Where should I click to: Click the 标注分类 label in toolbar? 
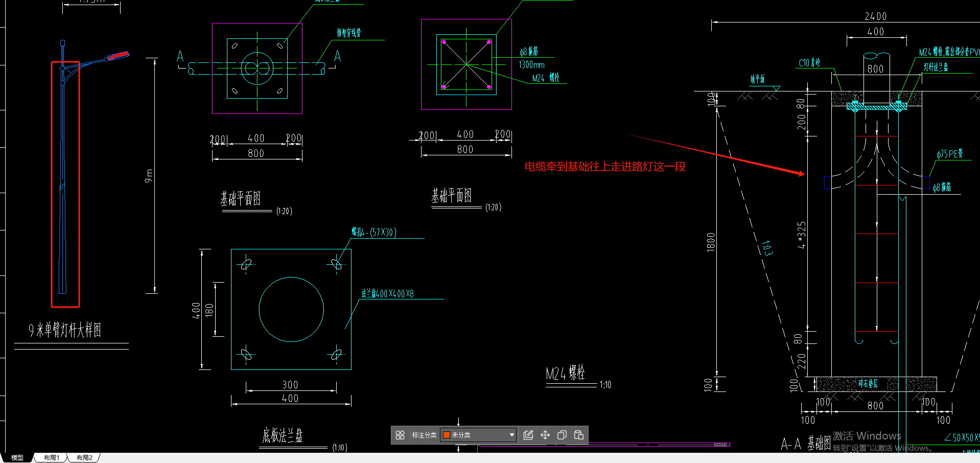[x=424, y=435]
